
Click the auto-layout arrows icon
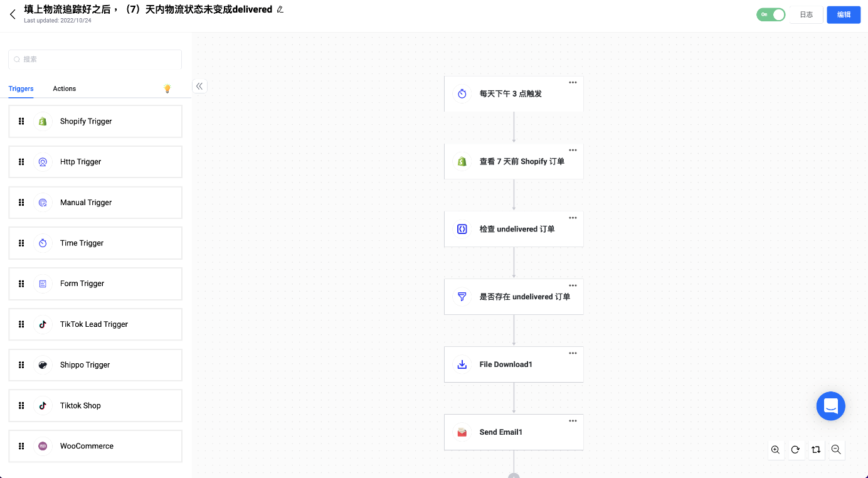815,450
